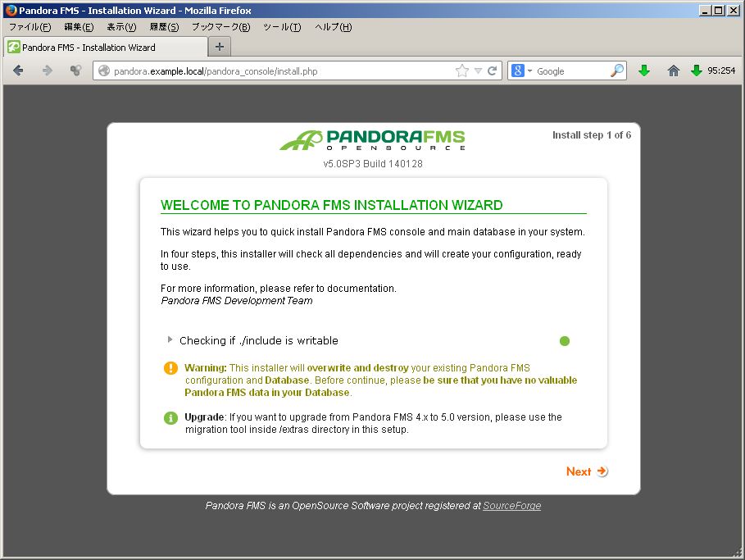The image size is (745, 560).
Task: Open a new tab with plus button
Action: coord(220,47)
